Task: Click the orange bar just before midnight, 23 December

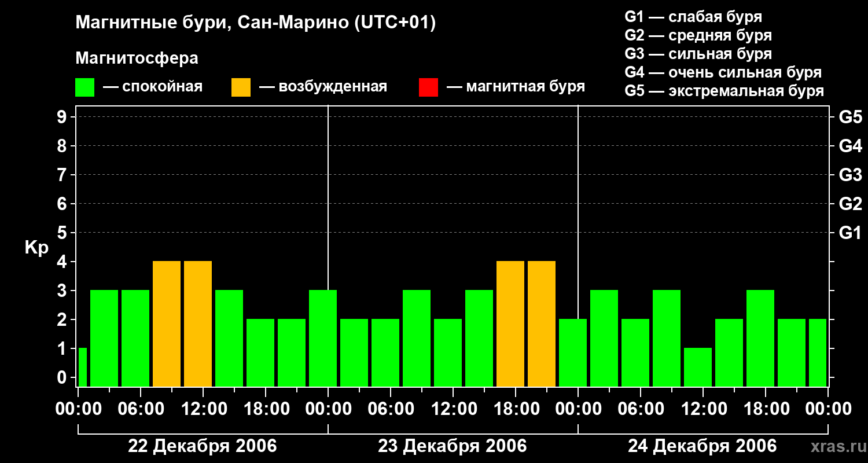Action: pyautogui.click(x=542, y=324)
